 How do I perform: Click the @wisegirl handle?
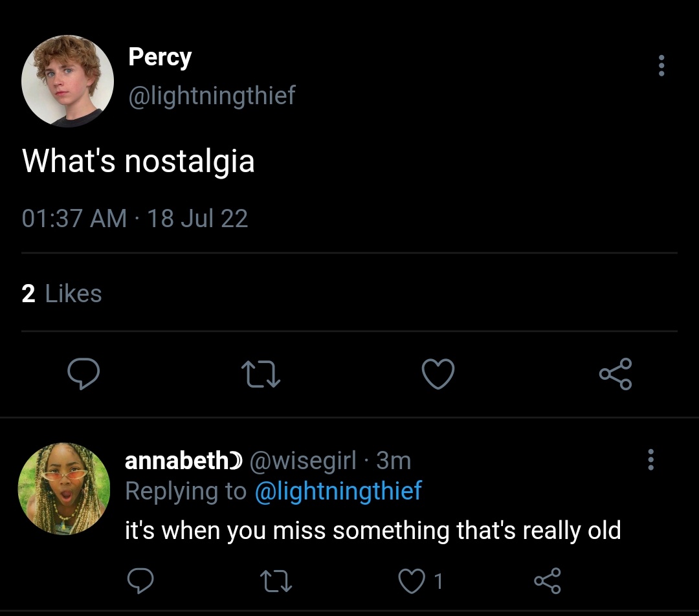point(303,461)
